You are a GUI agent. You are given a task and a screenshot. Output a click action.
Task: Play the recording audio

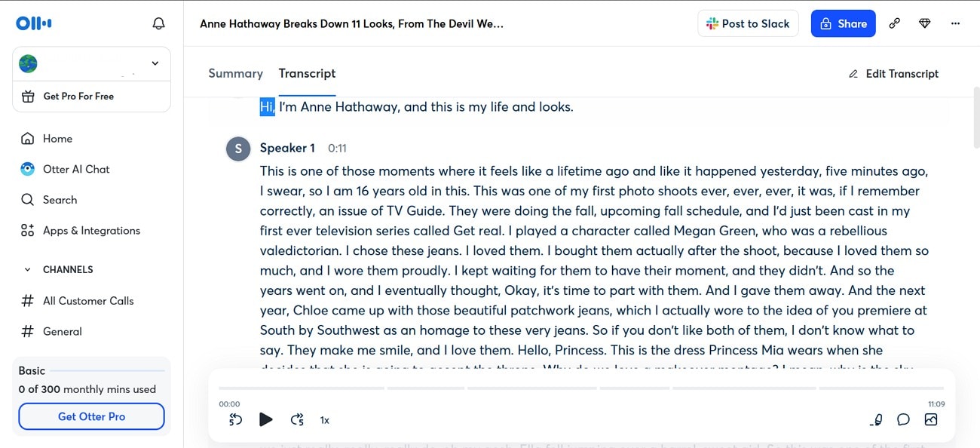pyautogui.click(x=265, y=420)
